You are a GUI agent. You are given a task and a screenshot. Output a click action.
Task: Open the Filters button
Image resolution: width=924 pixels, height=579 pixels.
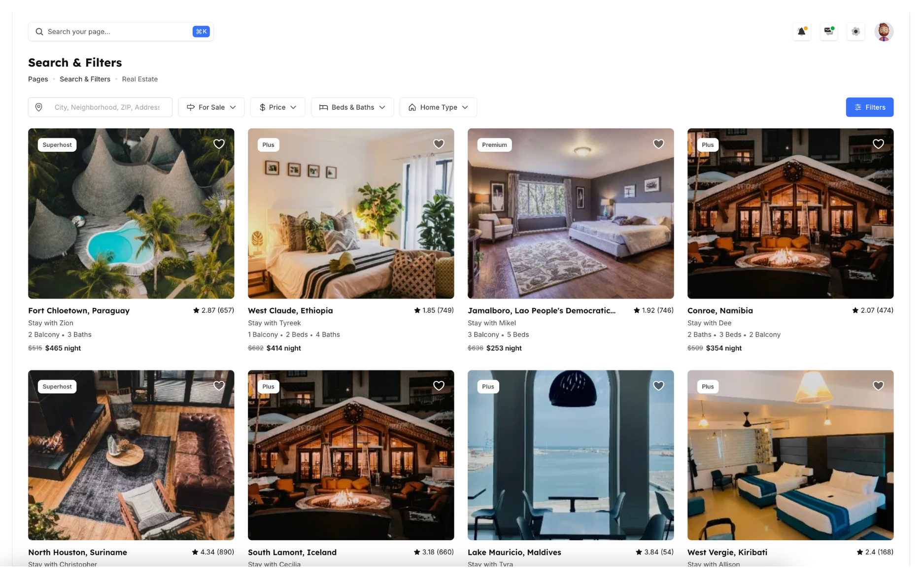869,107
